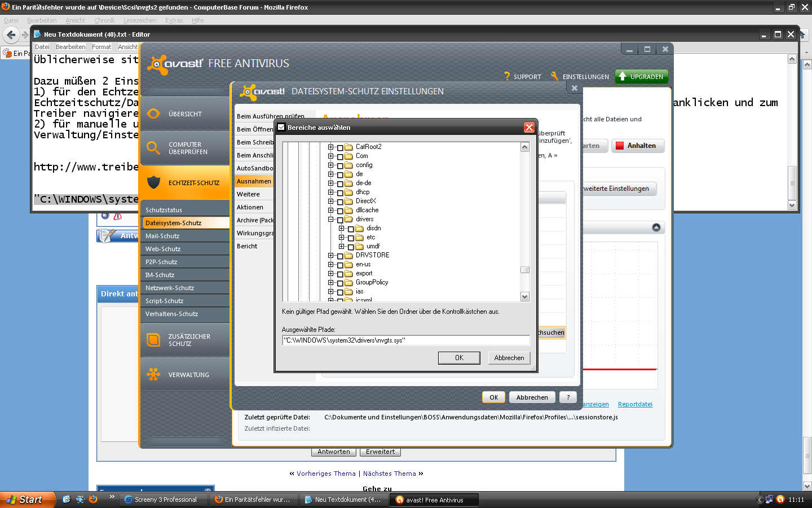812x508 pixels.
Task: Click the Firefox back arrow button
Action: coord(11,35)
